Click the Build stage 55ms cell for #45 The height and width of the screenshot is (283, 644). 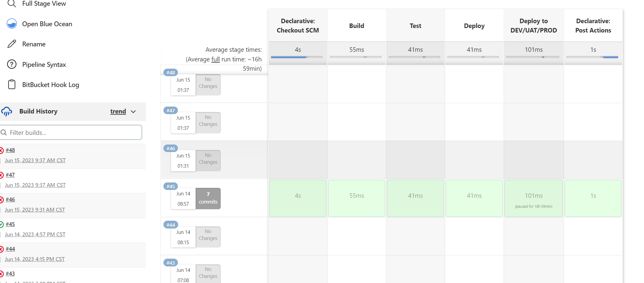click(356, 198)
